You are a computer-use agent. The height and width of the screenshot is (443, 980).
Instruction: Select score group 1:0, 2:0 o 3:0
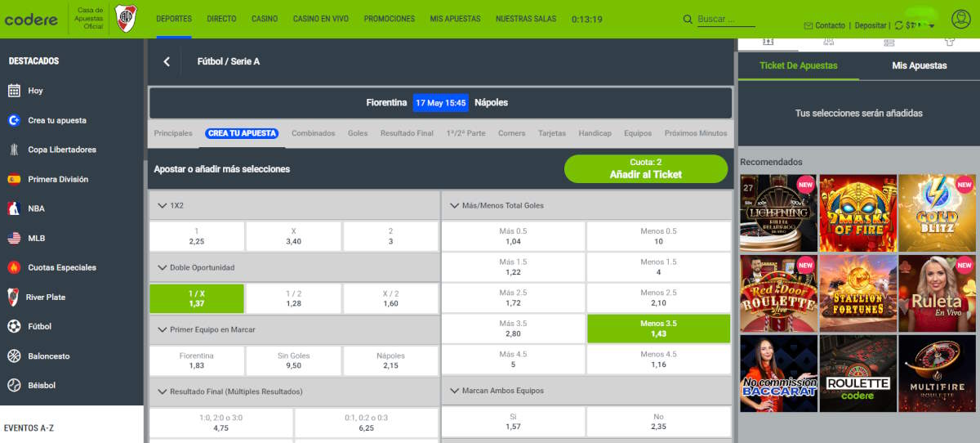pyautogui.click(x=220, y=423)
